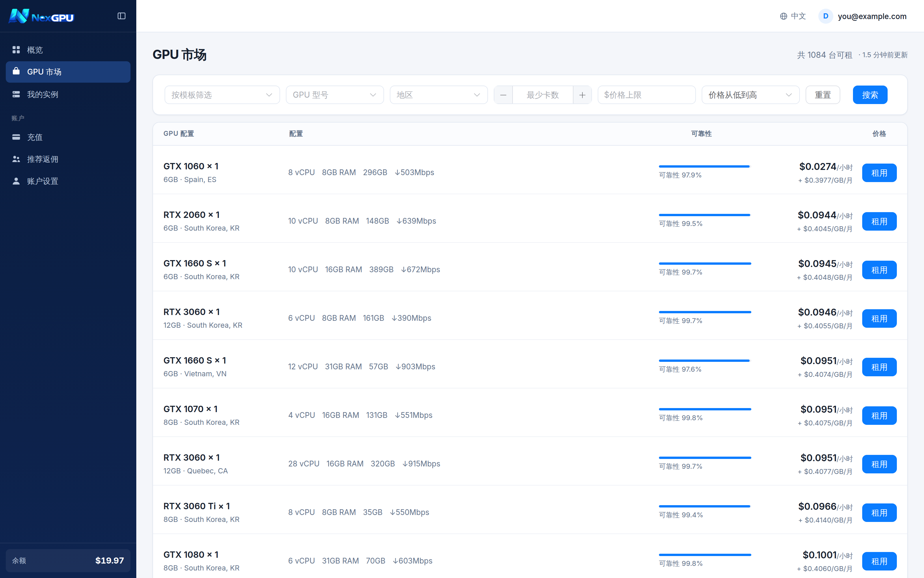Click the text 1.5 分钟前更新

tap(885, 55)
